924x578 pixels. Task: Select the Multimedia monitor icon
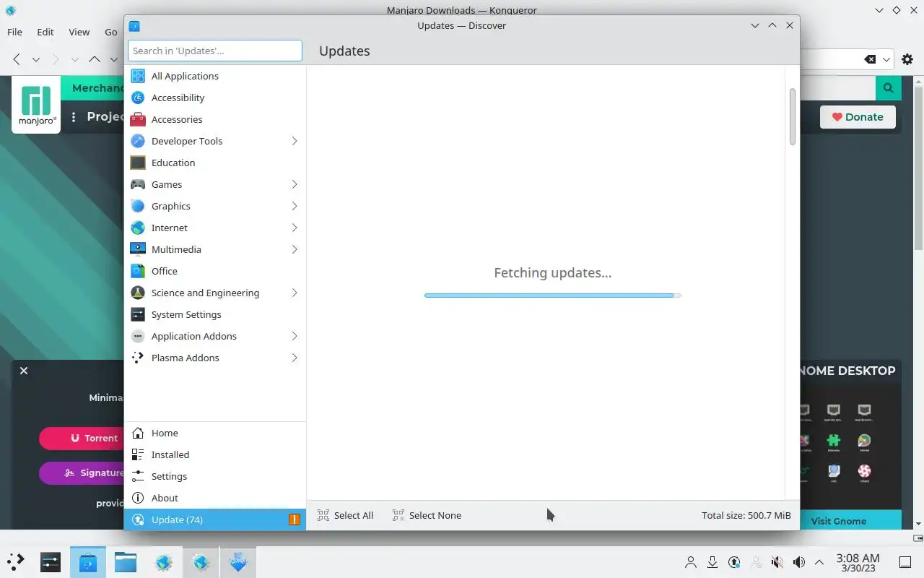pos(138,249)
